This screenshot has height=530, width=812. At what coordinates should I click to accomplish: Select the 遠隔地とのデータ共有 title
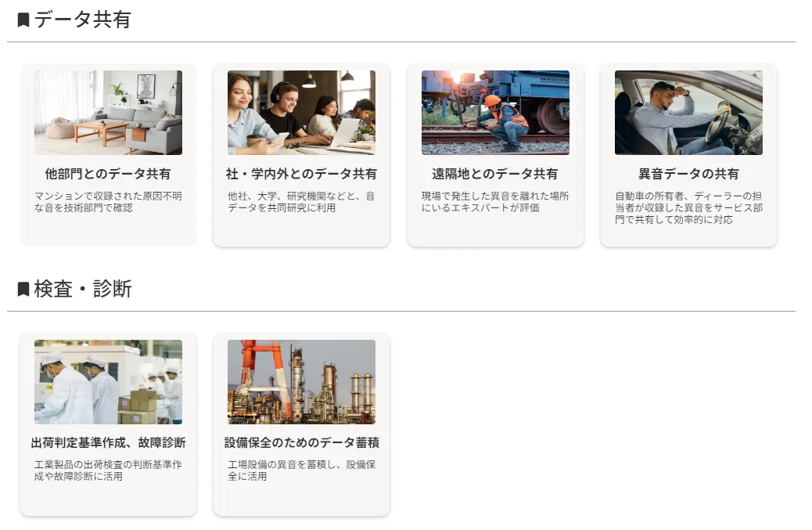tap(495, 174)
